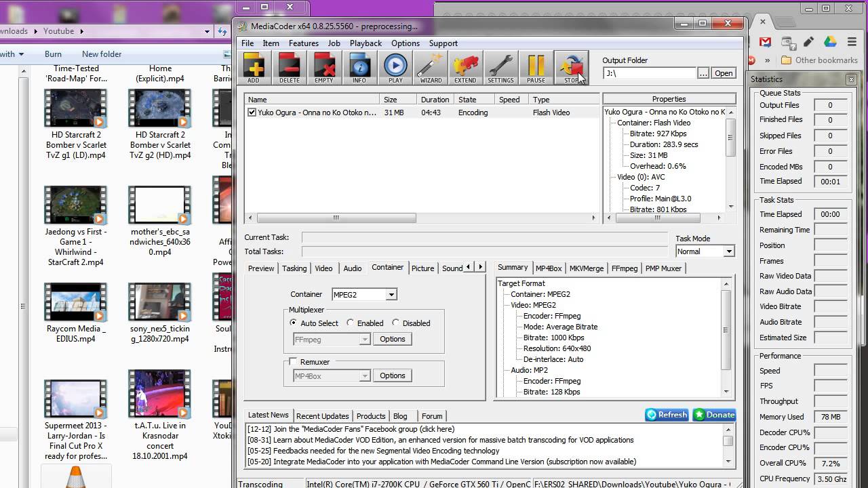This screenshot has height=488, width=868.
Task: Click the STOP toolbar icon
Action: pyautogui.click(x=571, y=68)
